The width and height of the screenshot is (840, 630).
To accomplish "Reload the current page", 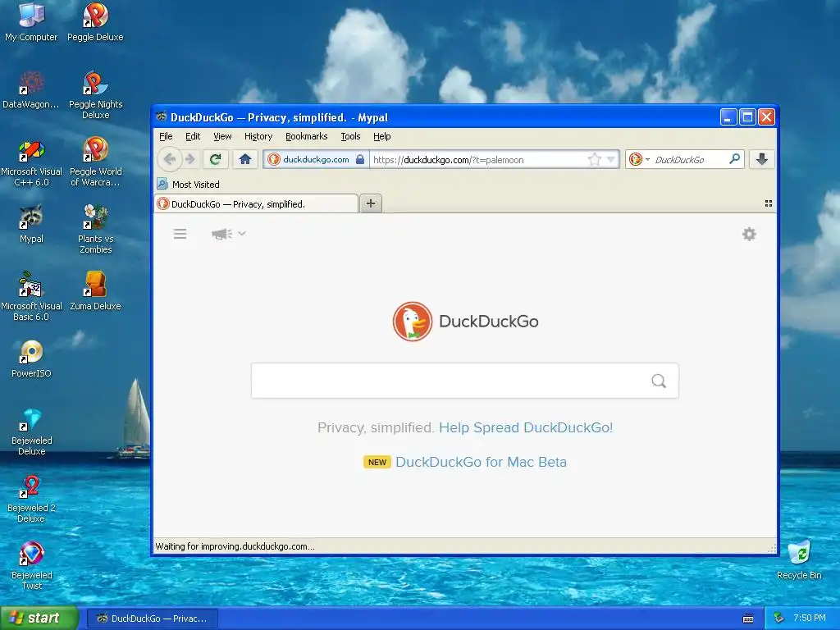I will pyautogui.click(x=216, y=159).
